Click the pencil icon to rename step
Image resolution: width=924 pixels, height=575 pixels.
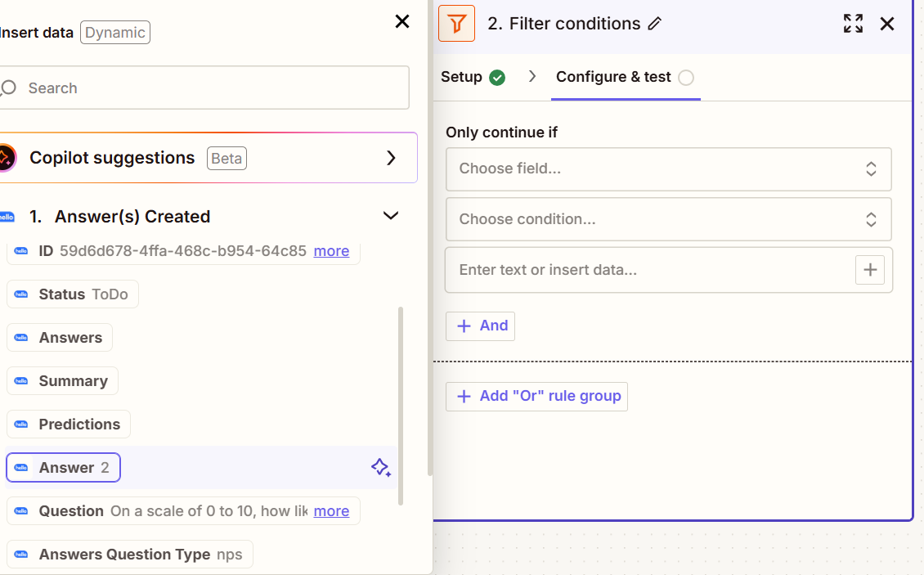[654, 25]
